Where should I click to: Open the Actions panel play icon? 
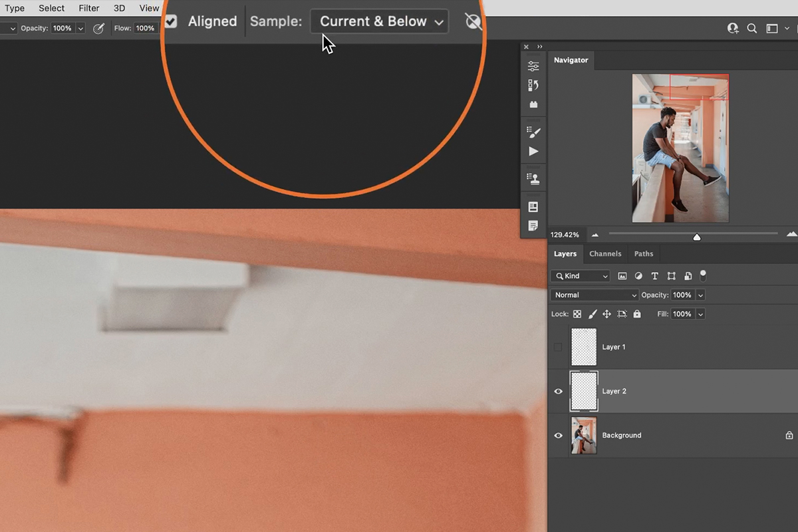tap(533, 152)
